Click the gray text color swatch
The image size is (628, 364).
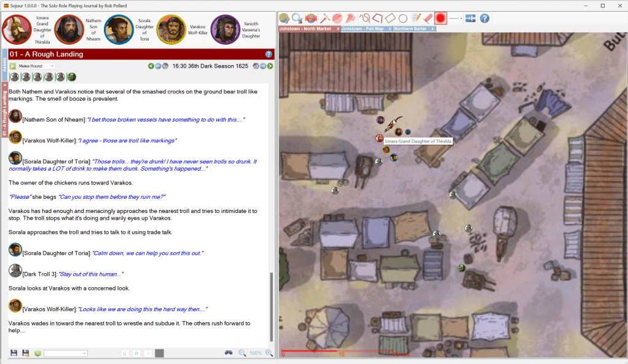pos(159,353)
